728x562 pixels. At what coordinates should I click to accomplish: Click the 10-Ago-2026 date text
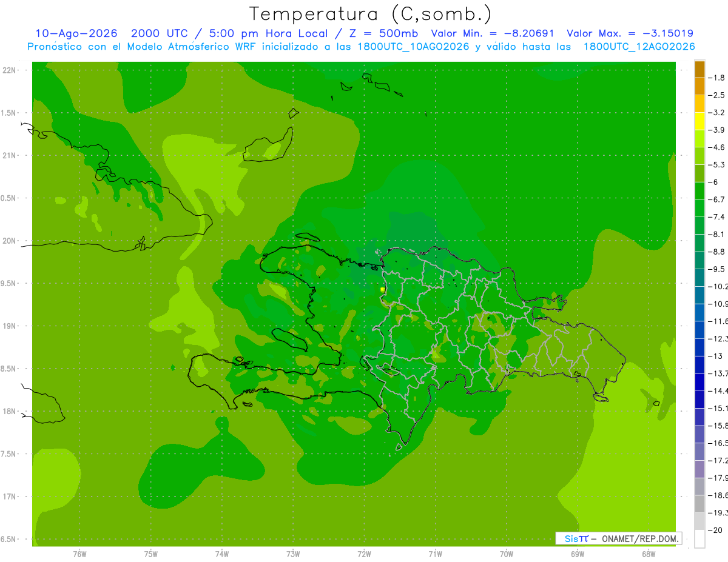click(76, 33)
